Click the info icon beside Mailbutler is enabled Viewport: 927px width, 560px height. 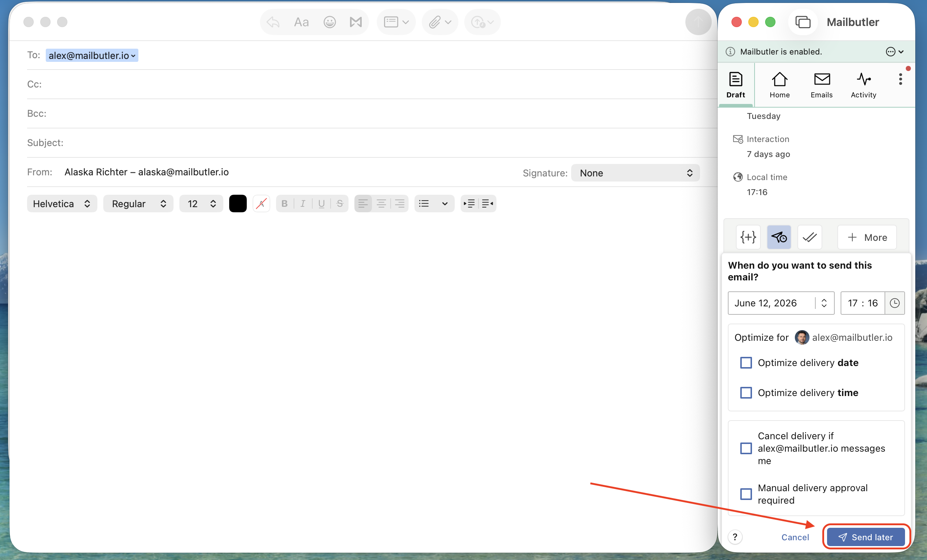click(730, 52)
